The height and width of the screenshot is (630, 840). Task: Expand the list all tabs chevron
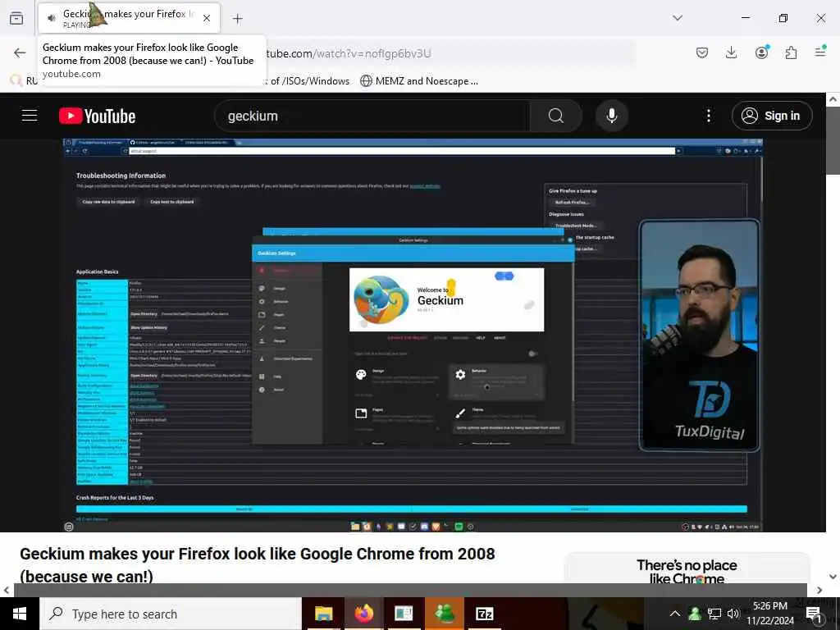click(678, 18)
